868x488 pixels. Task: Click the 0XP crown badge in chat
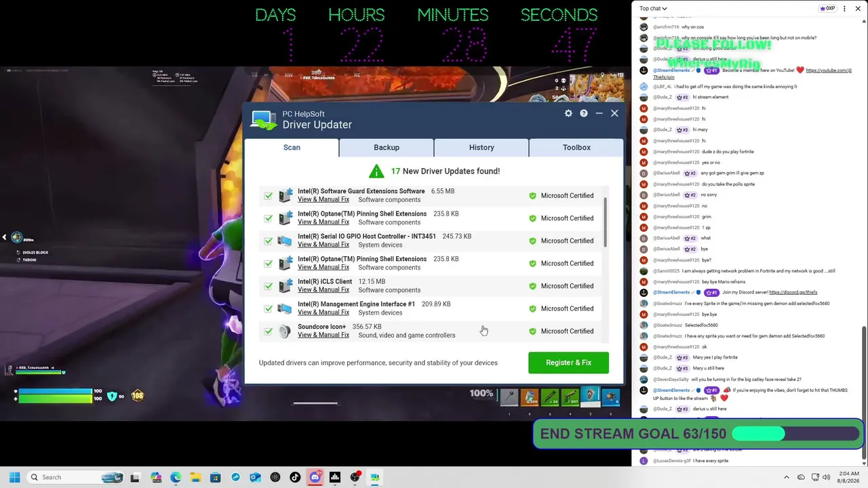(827, 9)
